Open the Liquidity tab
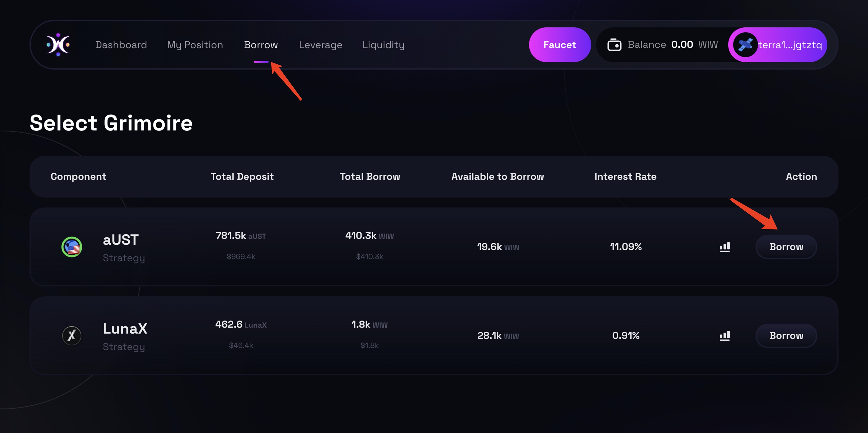 pos(383,45)
